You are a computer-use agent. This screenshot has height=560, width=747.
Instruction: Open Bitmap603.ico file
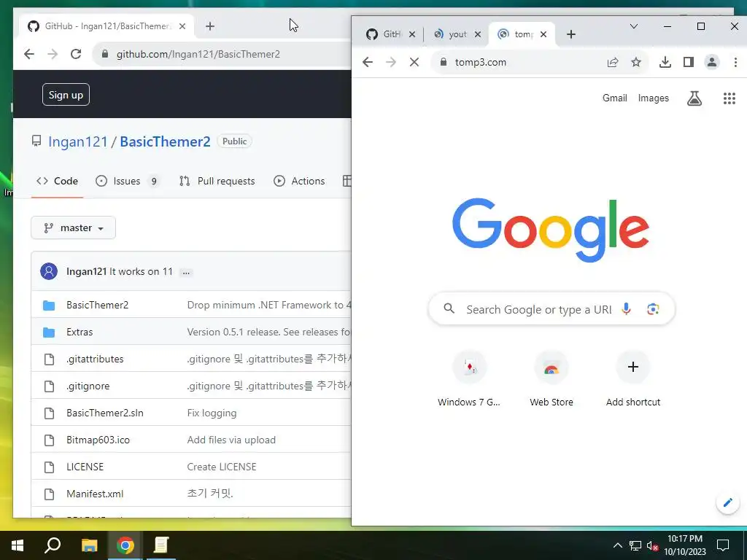tap(98, 440)
